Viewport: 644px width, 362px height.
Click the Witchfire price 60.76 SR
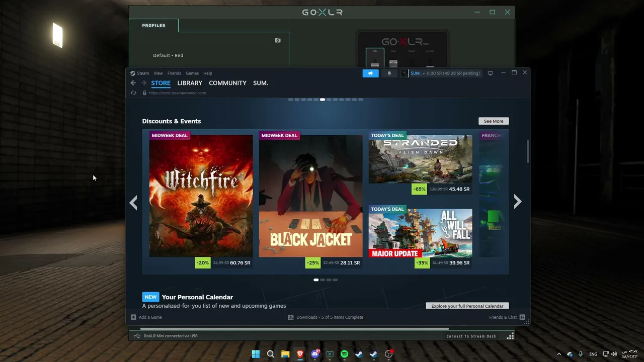240,262
